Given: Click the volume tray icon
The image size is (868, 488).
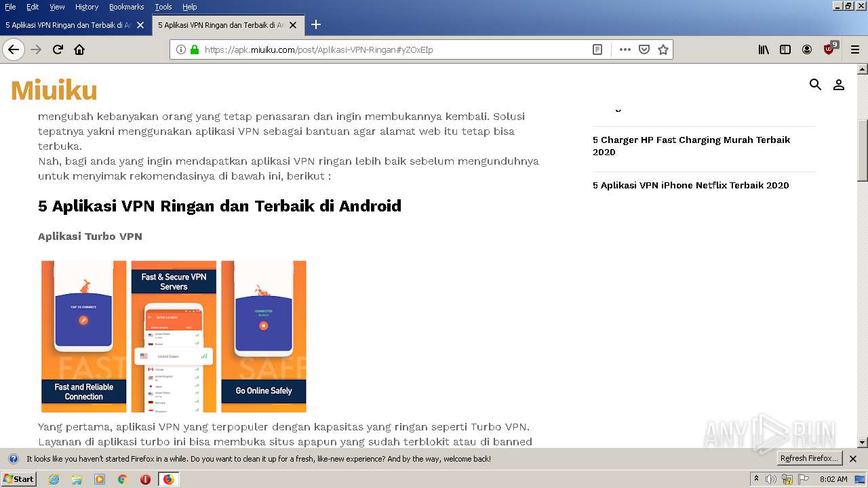Looking at the screenshot, I should coord(771,479).
